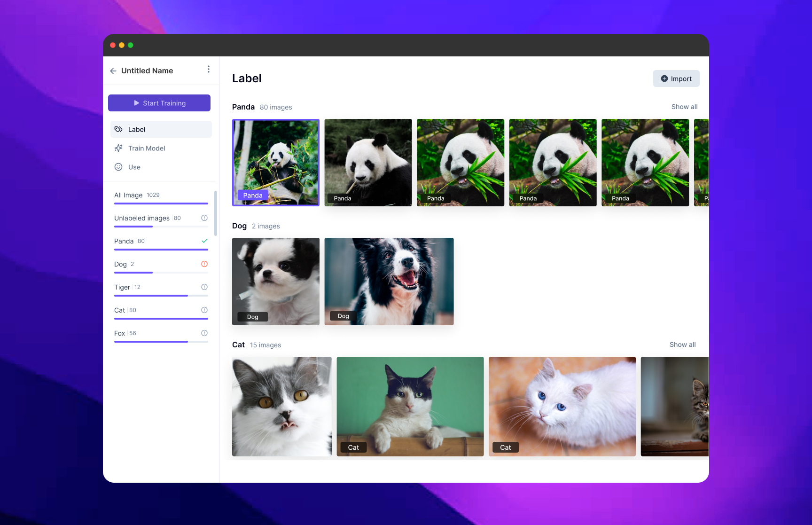The image size is (812, 525).
Task: Click the '2 images' count next to Dog
Action: tap(266, 226)
